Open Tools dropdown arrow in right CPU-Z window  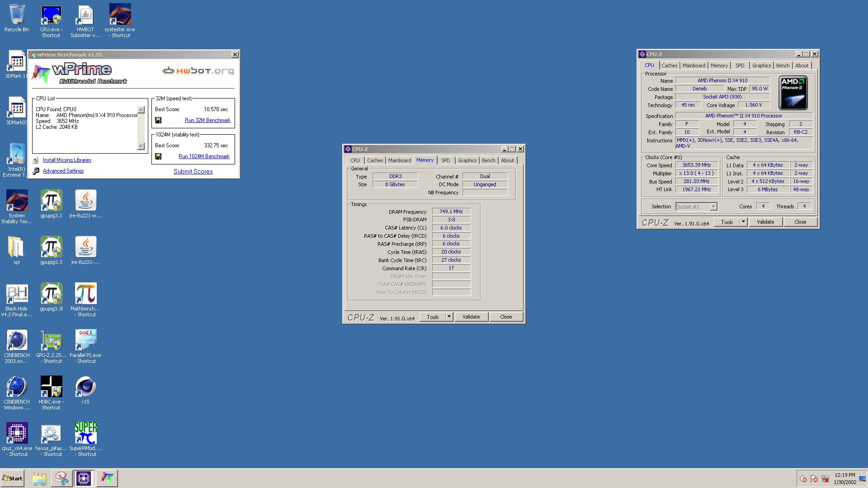pos(743,222)
